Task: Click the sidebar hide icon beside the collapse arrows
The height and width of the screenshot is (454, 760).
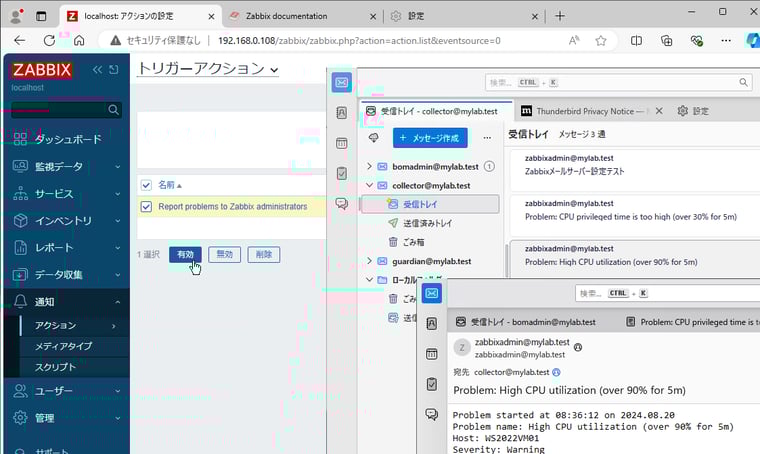Action: click(x=114, y=70)
